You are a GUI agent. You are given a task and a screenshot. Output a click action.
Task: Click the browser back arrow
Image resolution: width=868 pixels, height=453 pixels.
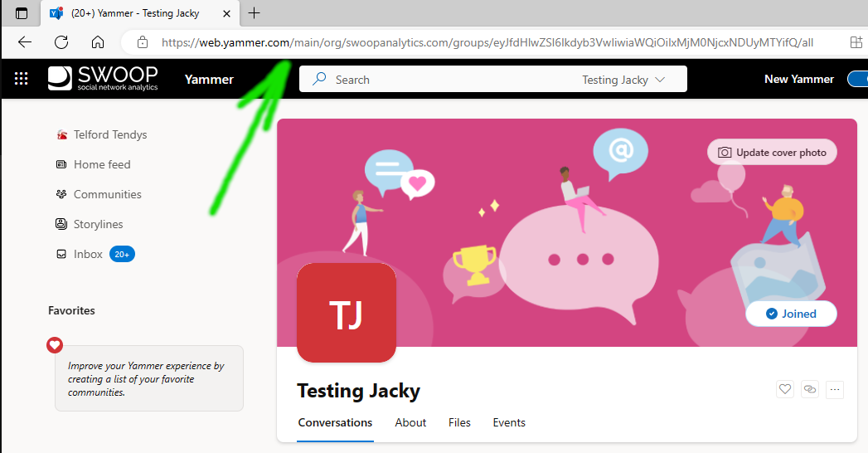[25, 42]
